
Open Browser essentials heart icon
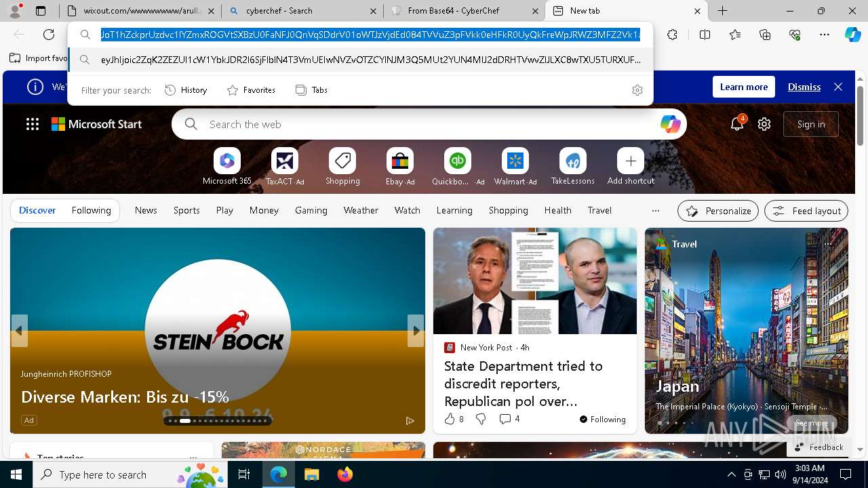(x=795, y=35)
